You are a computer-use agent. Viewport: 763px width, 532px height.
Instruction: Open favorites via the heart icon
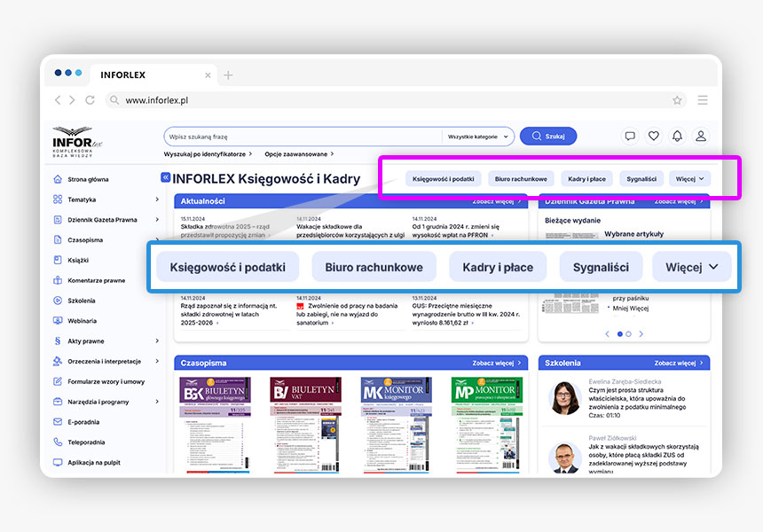[654, 137]
